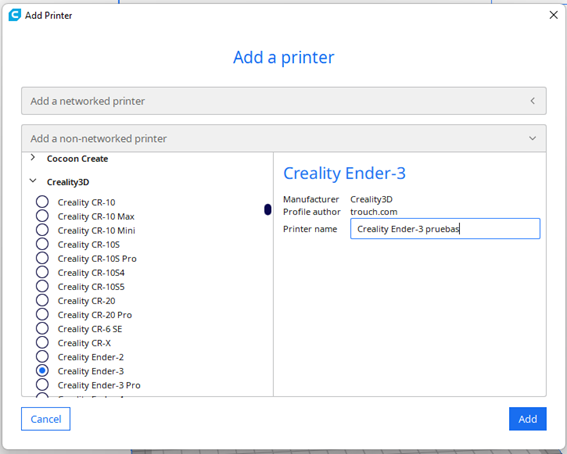Select Creality CR-10 radio button
The height and width of the screenshot is (454, 567).
coord(42,202)
